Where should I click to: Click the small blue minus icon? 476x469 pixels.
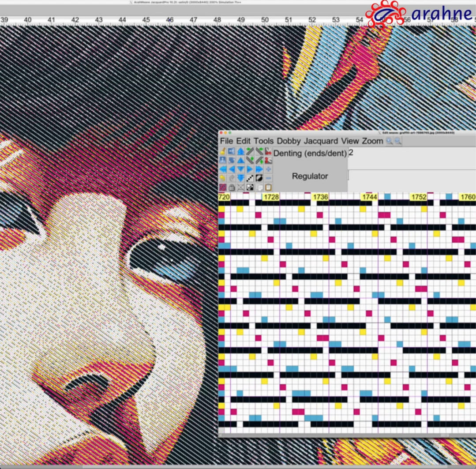click(x=268, y=179)
